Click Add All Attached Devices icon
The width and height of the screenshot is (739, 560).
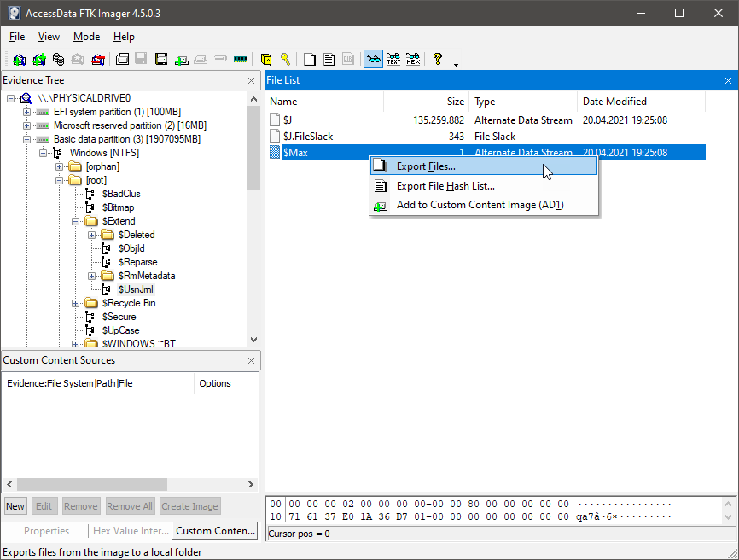pos(39,60)
